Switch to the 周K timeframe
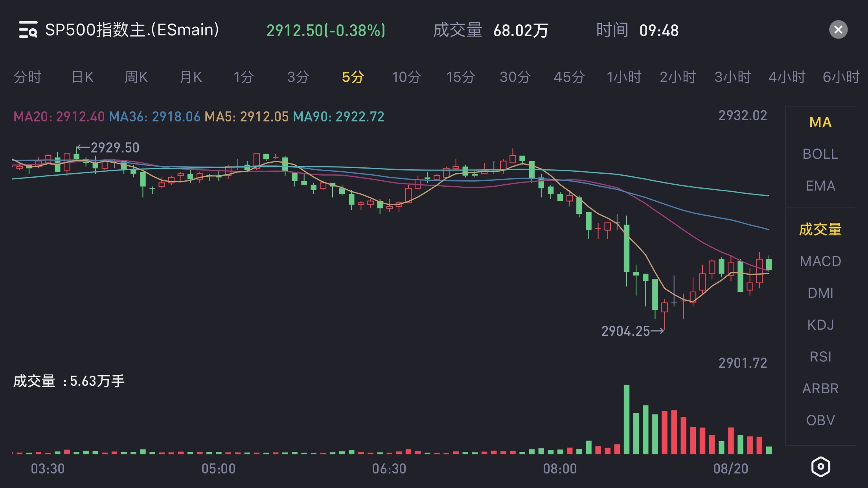The image size is (868, 488). coord(136,77)
